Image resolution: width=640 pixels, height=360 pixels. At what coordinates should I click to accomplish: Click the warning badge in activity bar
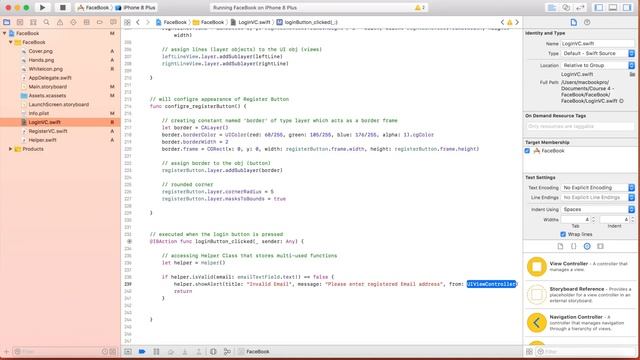tap(420, 7)
